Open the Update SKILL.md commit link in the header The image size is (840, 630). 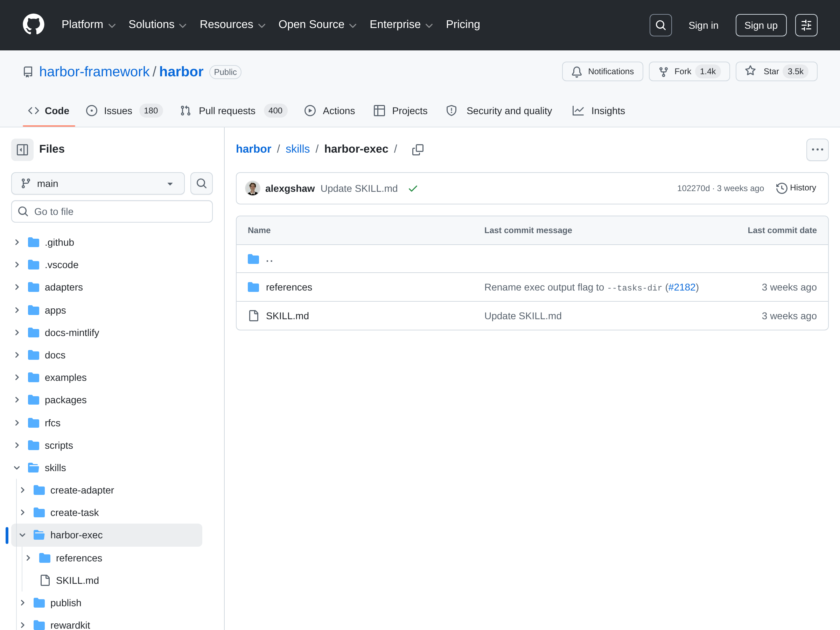click(359, 188)
